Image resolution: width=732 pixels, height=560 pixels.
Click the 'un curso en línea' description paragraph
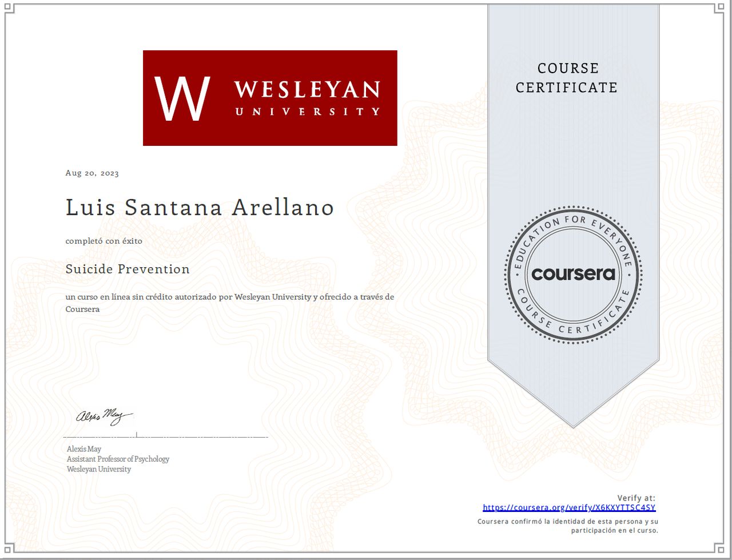(229, 303)
